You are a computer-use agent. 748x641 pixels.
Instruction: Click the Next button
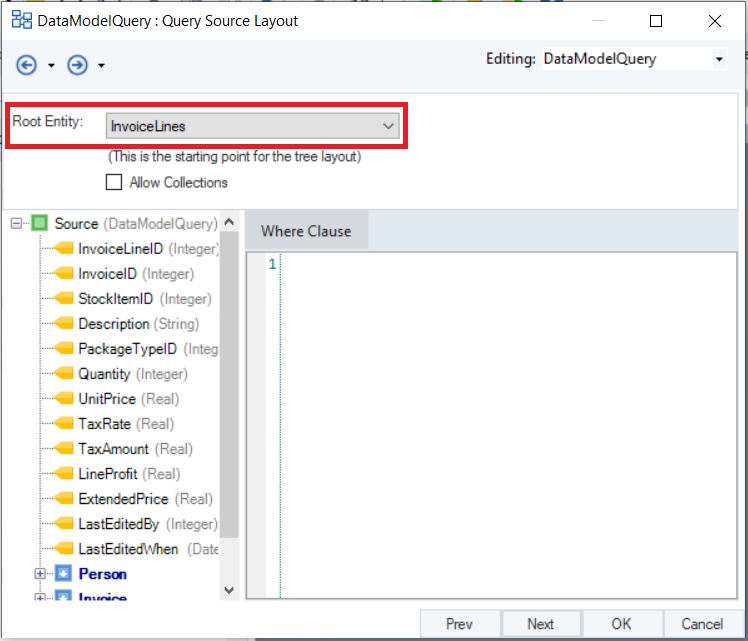coord(540,623)
